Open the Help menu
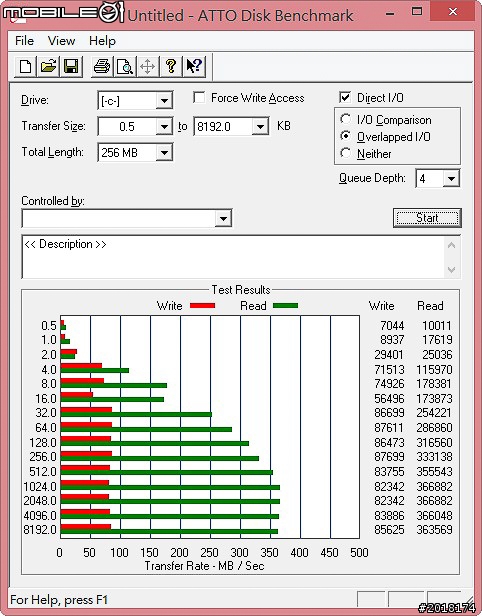The height and width of the screenshot is (616, 482). point(102,41)
